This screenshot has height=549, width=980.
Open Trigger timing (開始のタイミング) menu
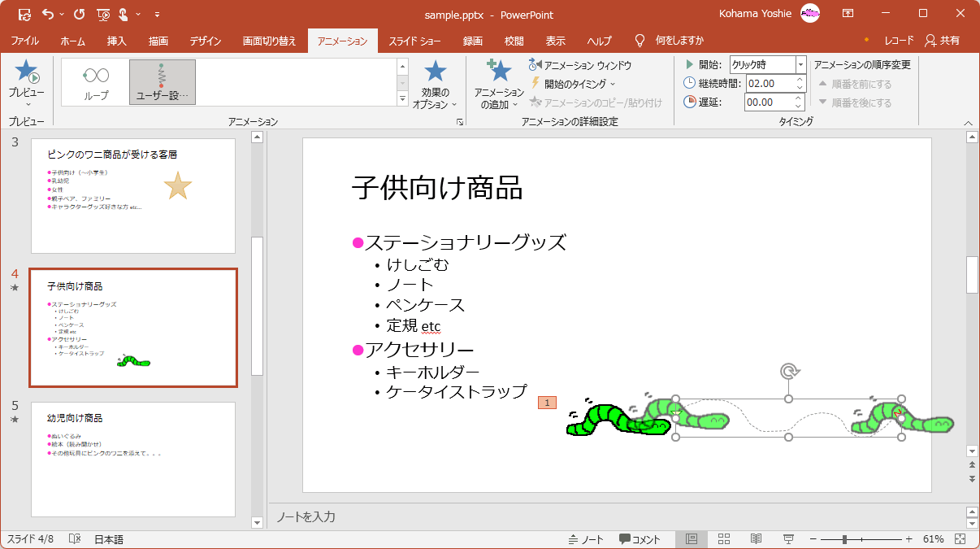[x=574, y=83]
